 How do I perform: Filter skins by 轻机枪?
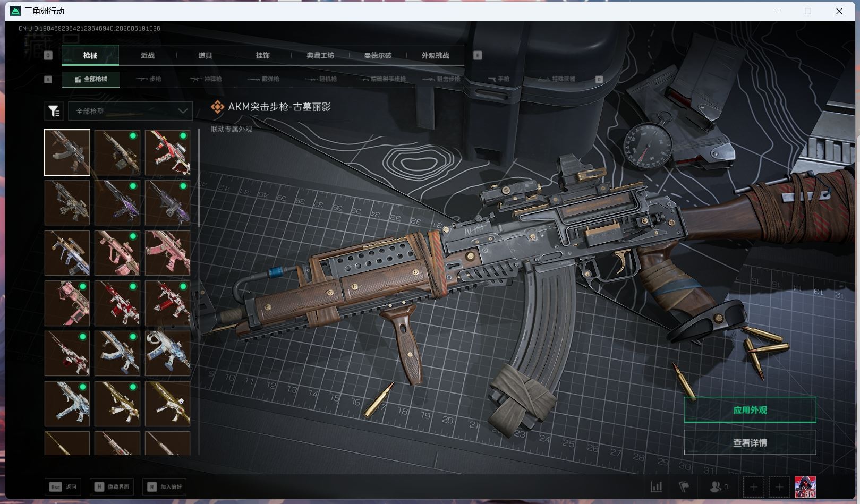[321, 79]
